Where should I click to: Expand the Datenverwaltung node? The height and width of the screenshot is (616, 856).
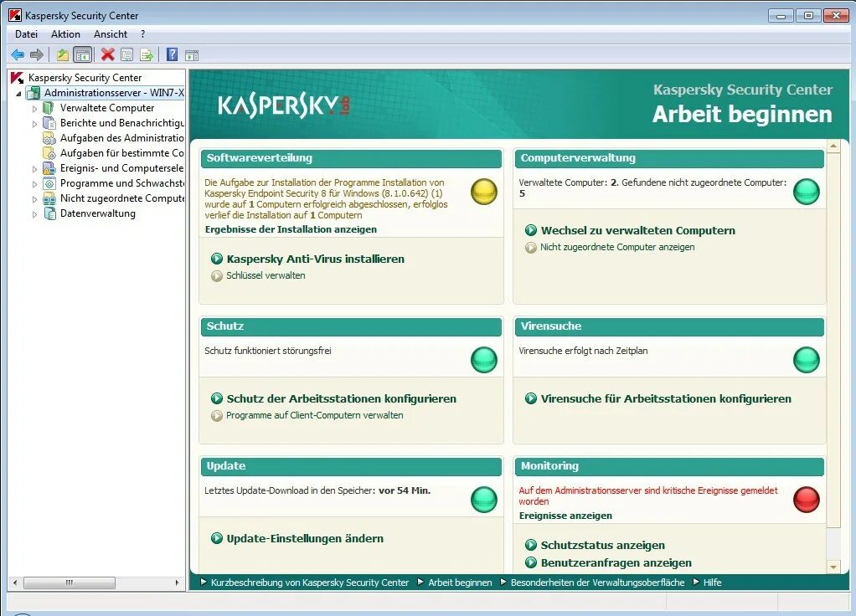(34, 214)
